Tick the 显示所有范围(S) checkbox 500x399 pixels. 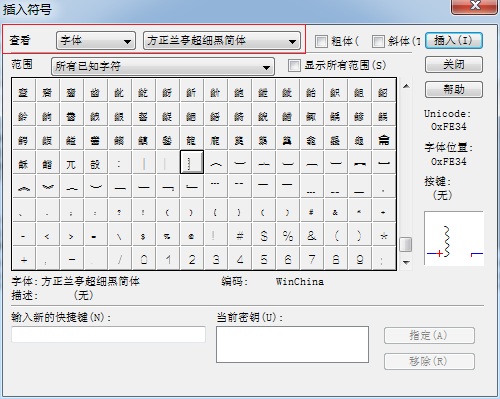tap(294, 65)
